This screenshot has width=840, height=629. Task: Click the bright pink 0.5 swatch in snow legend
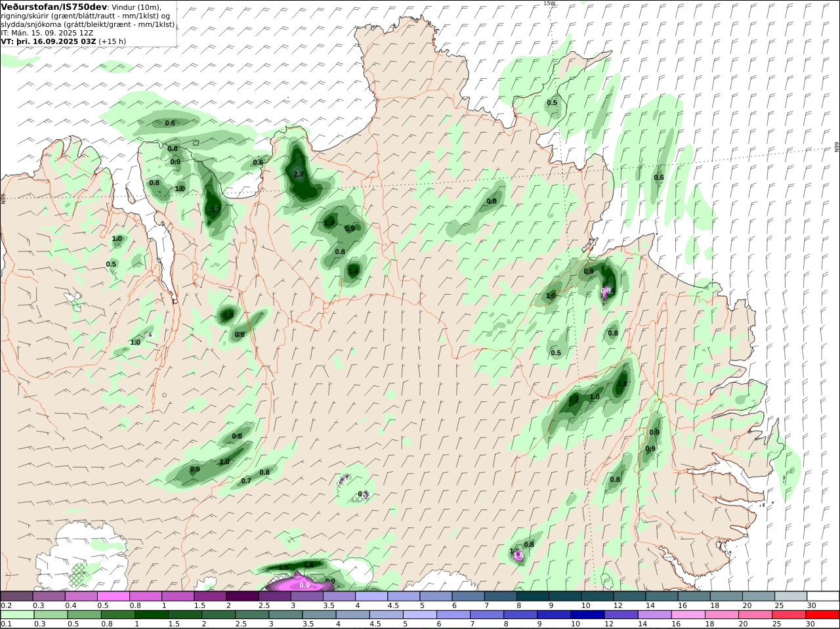pyautogui.click(x=114, y=596)
